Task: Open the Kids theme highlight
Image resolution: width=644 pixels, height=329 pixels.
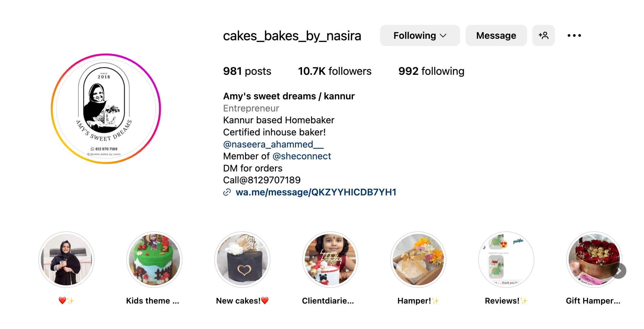Action: tap(154, 260)
